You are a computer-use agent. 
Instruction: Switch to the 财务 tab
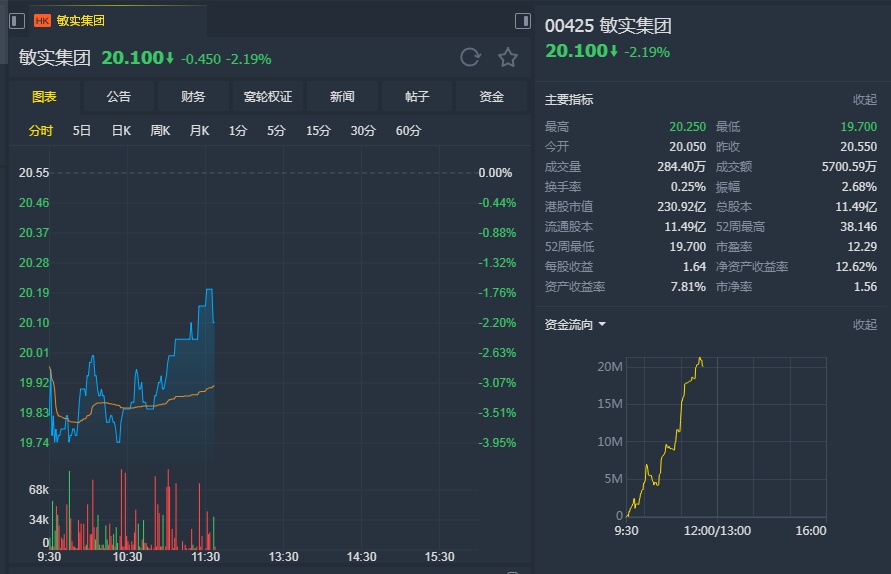point(193,97)
